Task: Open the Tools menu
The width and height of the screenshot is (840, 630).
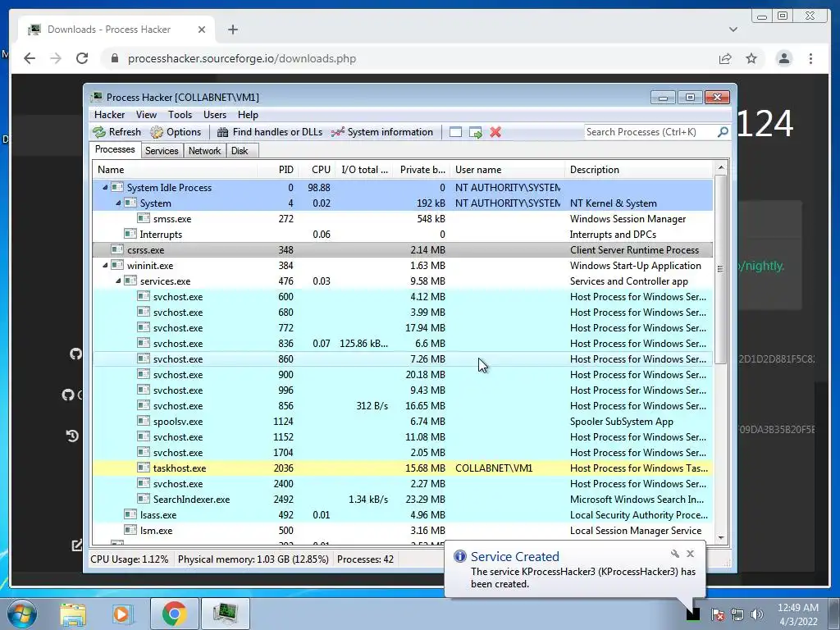Action: point(180,115)
